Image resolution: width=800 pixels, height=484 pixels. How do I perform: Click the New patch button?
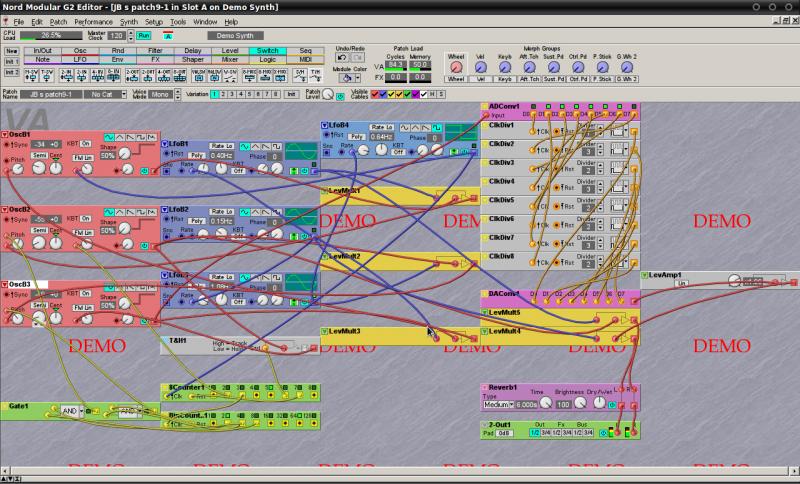click(12, 52)
